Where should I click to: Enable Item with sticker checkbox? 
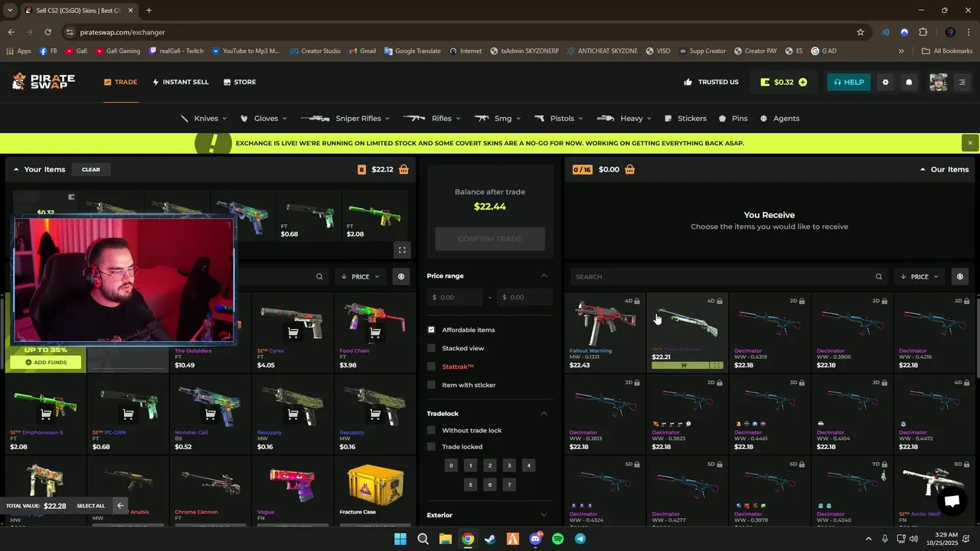tap(431, 385)
